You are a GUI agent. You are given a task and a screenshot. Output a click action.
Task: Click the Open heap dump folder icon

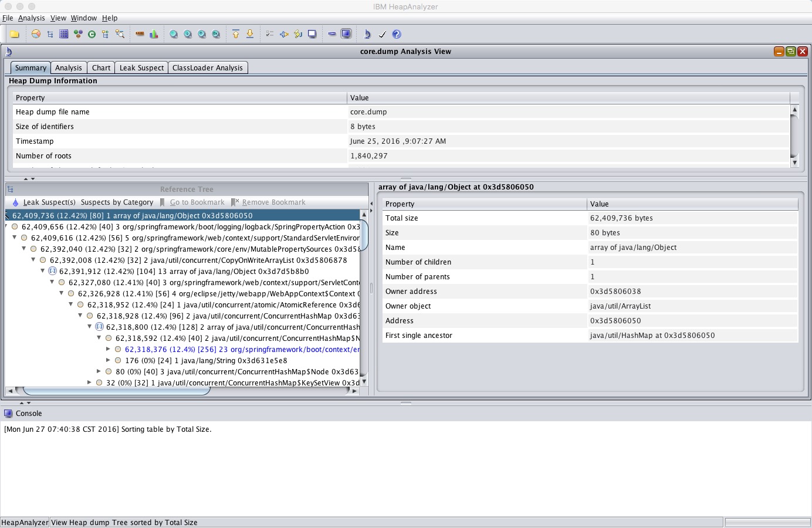pos(15,34)
